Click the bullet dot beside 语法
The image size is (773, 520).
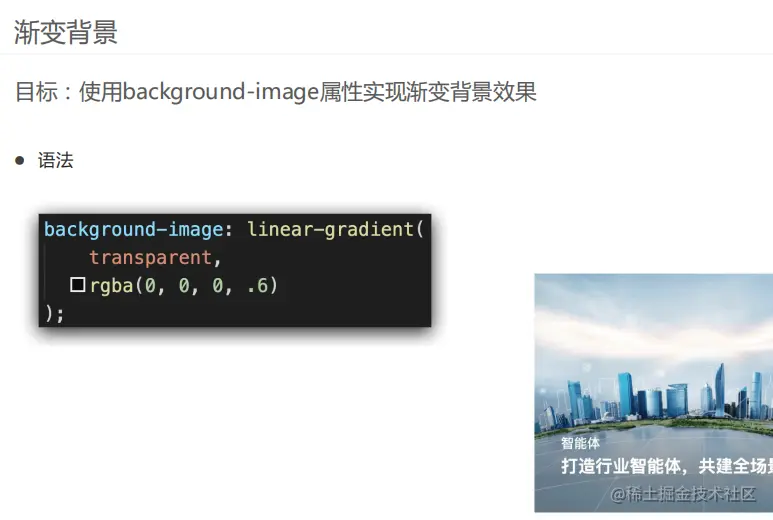pyautogui.click(x=20, y=160)
